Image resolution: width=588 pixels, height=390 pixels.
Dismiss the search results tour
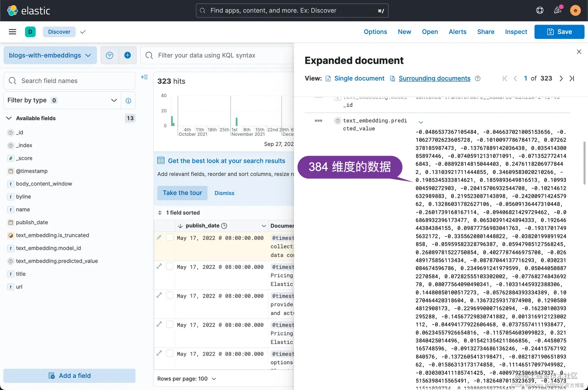click(x=224, y=193)
